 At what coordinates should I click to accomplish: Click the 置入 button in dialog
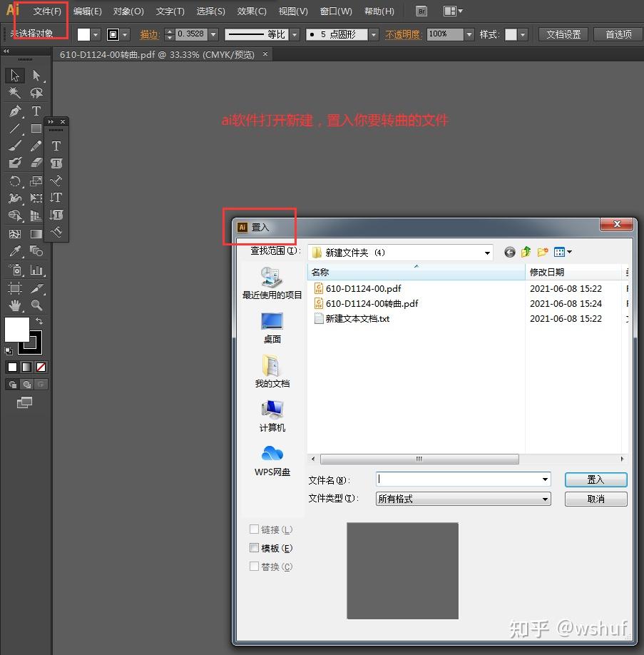596,479
